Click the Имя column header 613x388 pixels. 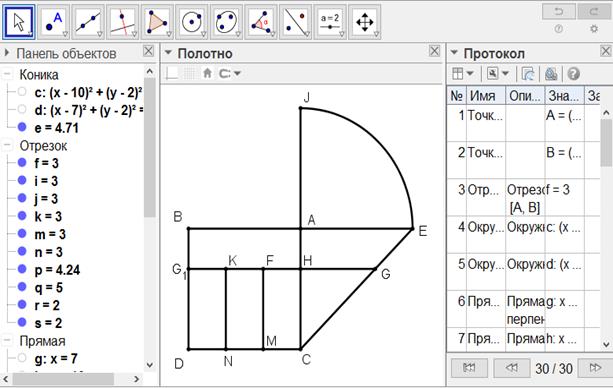486,95
